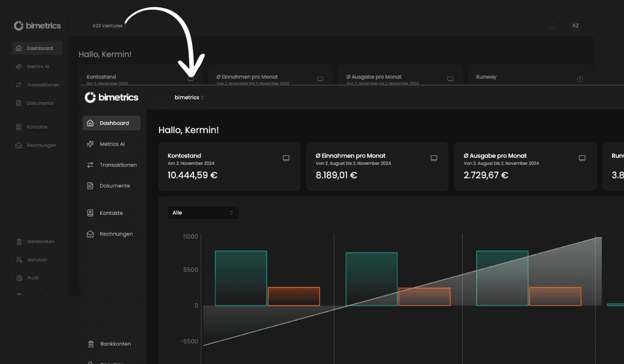Click the bank icon beside foreground Bankkonten
The width and height of the screenshot is (624, 364).
pos(91,344)
